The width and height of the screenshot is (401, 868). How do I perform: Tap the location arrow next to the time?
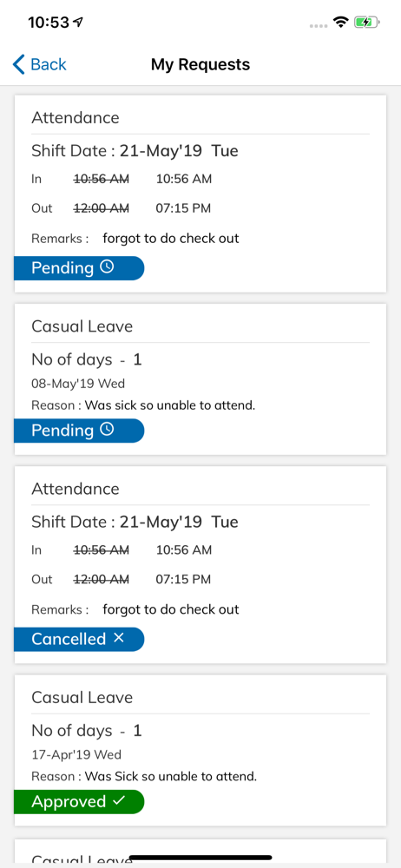point(78,23)
